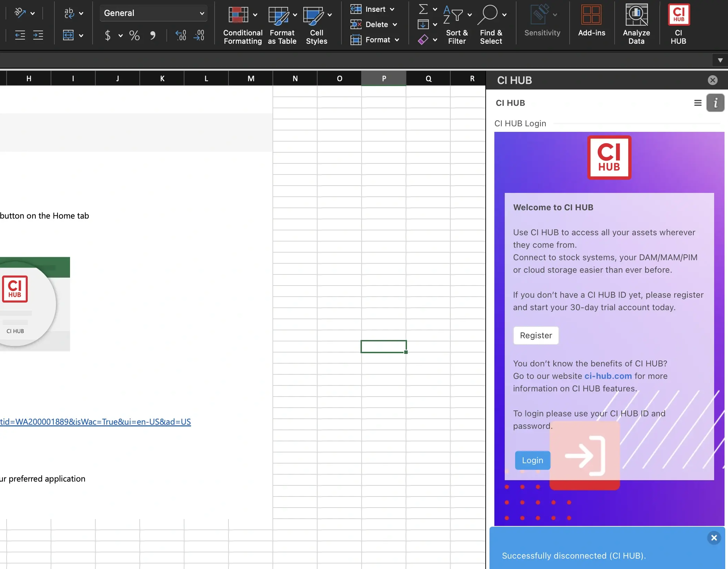
Task: Click the Sort & Filter icon
Action: click(x=453, y=15)
